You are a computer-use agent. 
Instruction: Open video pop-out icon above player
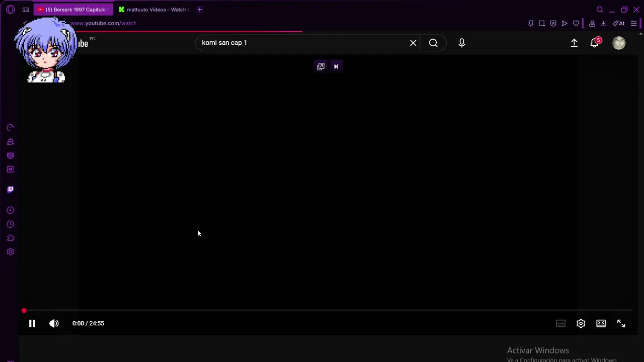320,66
